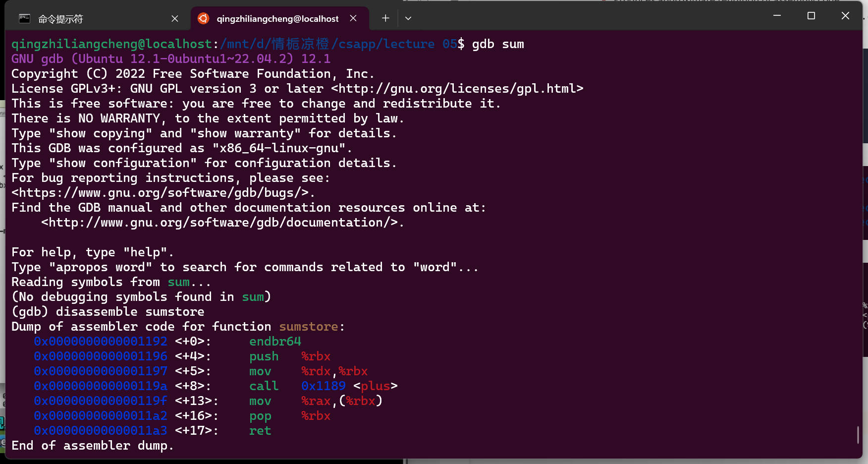Viewport: 868px width, 464px height.
Task: Close the terminal window
Action: 845,16
